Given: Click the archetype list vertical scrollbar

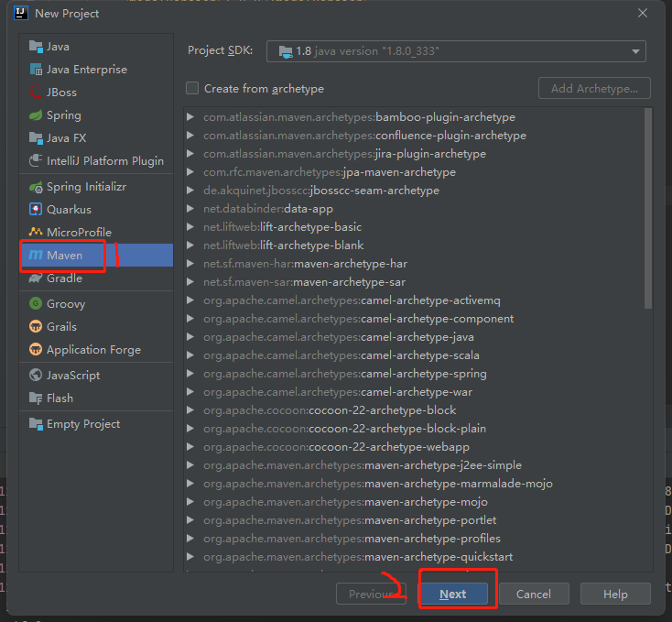Looking at the screenshot, I should pos(648,208).
